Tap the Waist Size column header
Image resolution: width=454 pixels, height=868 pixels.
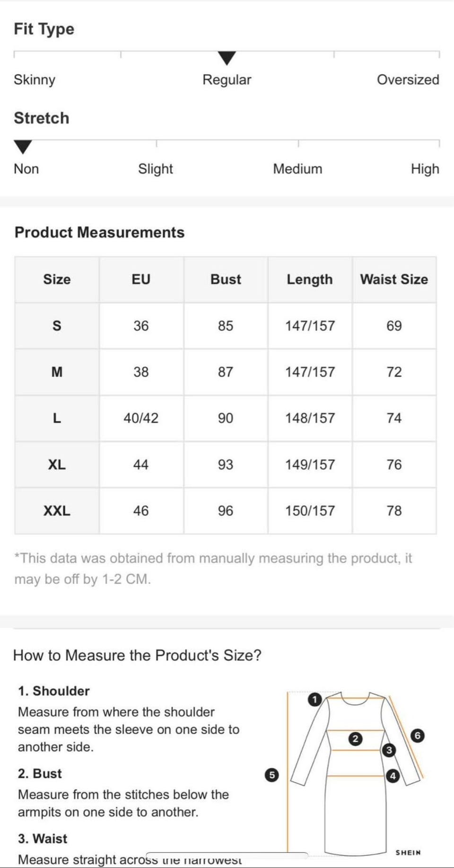click(394, 279)
